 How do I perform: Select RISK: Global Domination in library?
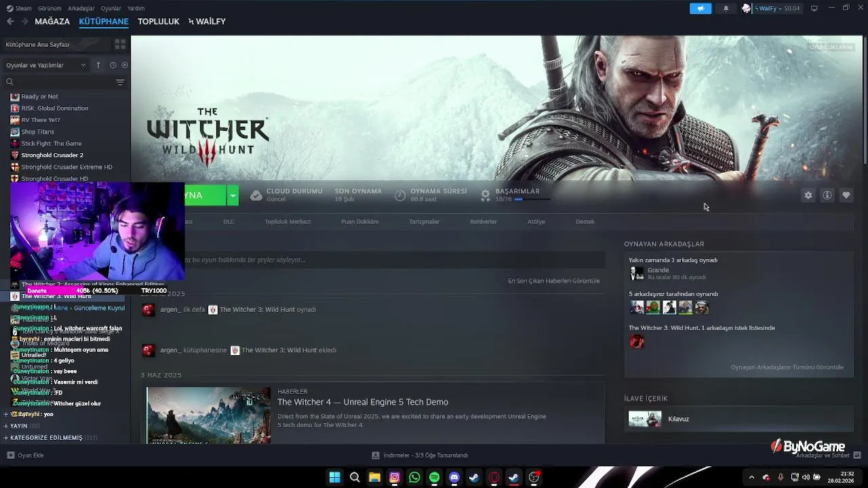[54, 108]
